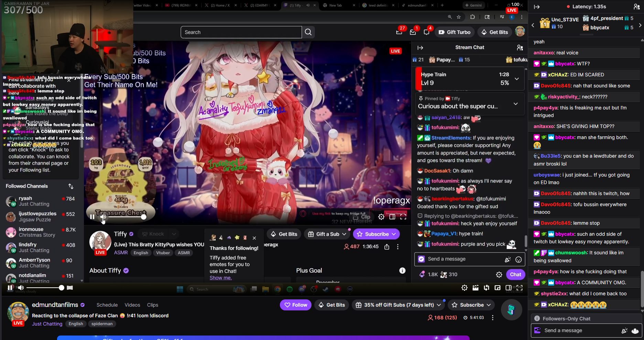
Task: Open Steam from the taskbar
Action: 326,289
